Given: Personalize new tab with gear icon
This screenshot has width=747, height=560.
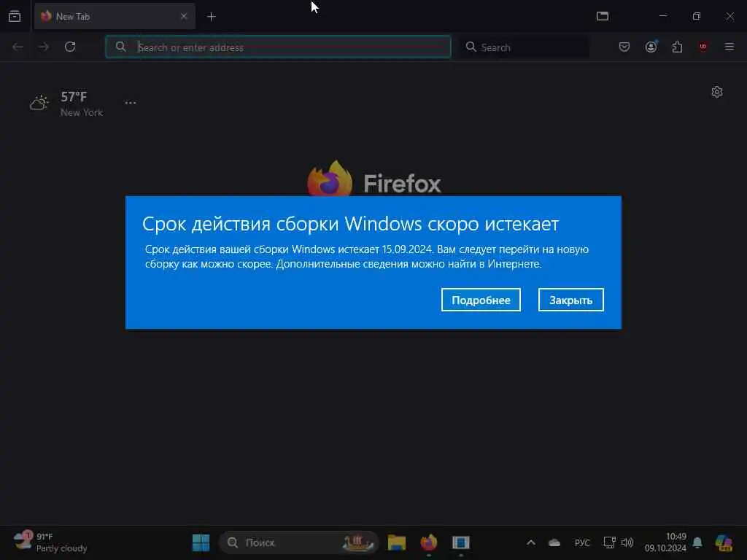Looking at the screenshot, I should tap(717, 92).
